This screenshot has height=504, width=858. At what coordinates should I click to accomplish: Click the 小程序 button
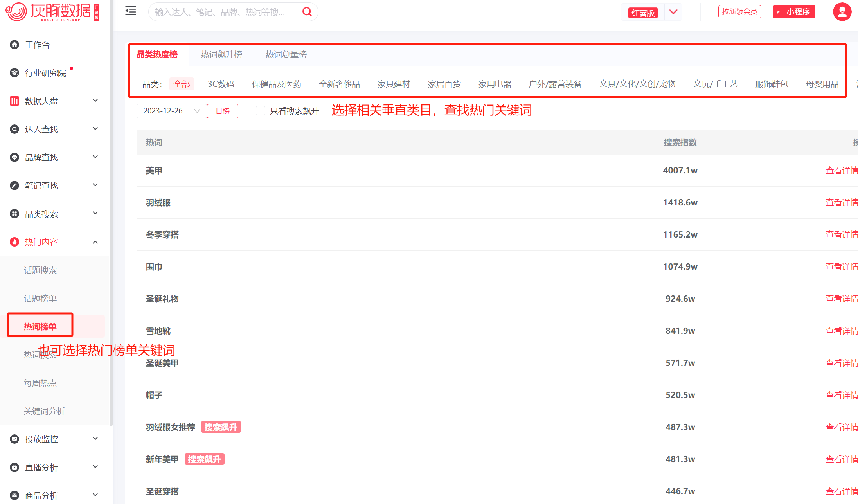click(x=794, y=12)
